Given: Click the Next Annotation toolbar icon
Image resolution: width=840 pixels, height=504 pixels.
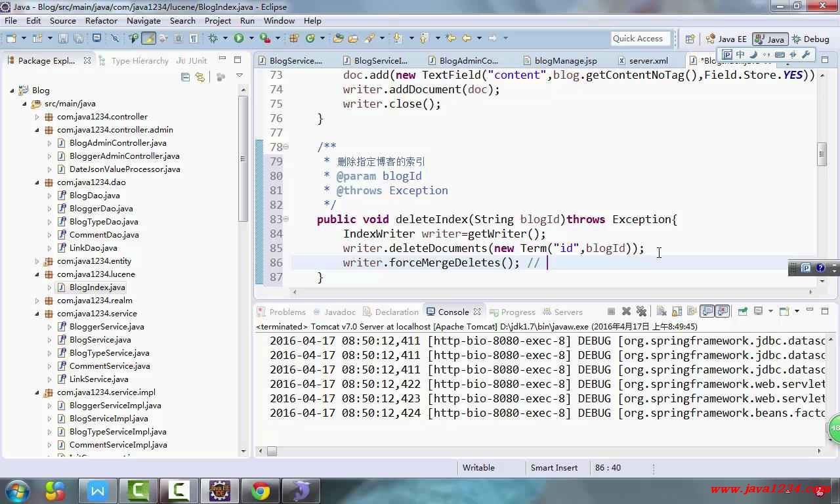Looking at the screenshot, I should (x=398, y=38).
